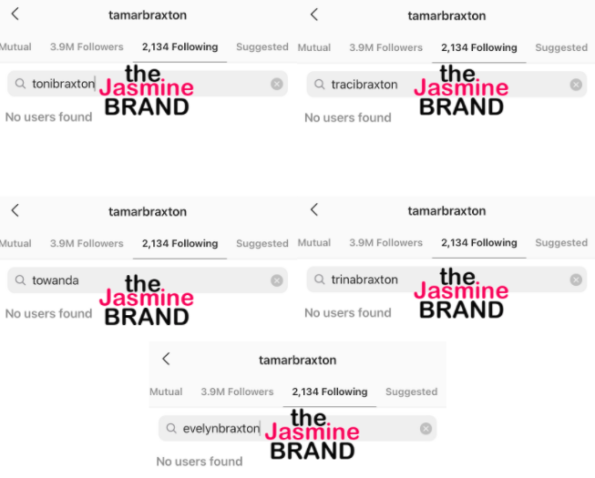This screenshot has width=595, height=478.
Task: Click the search field containing trinabraxton
Action: coord(447,280)
